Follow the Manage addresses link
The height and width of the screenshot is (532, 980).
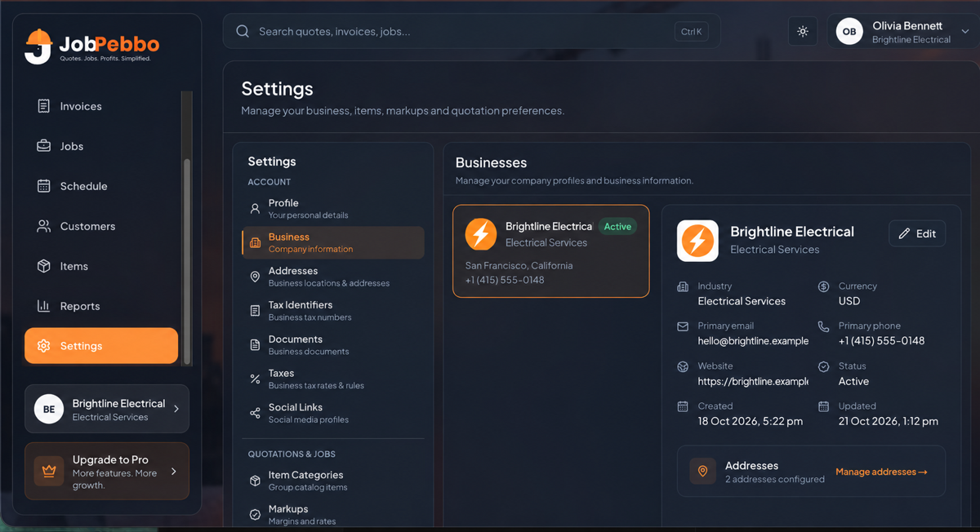(881, 472)
